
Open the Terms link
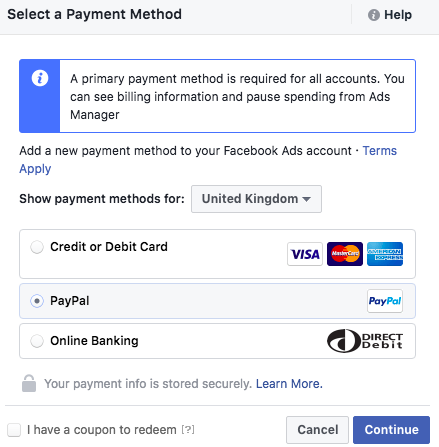pyautogui.click(x=380, y=151)
